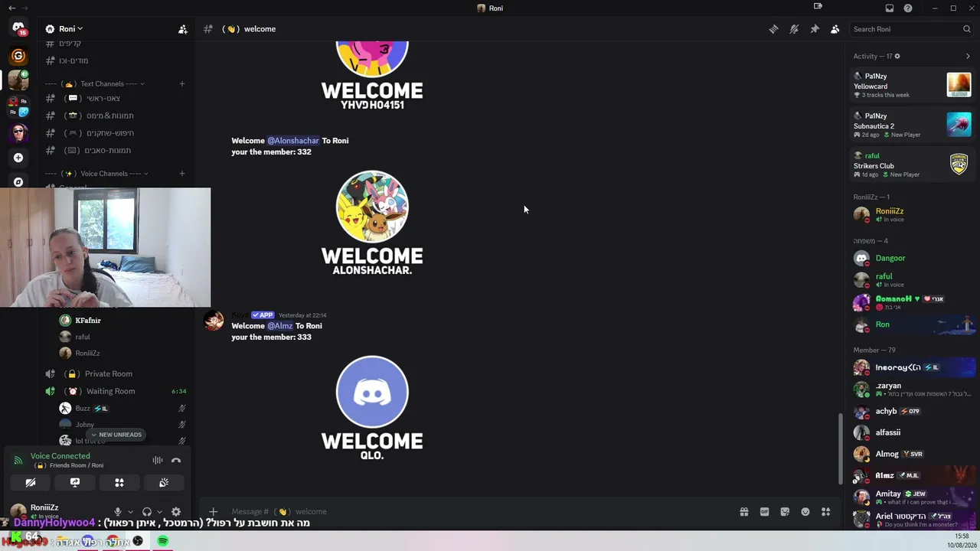Open the Apps launcher icon in message bar
This screenshot has width=980, height=551.
(x=825, y=512)
